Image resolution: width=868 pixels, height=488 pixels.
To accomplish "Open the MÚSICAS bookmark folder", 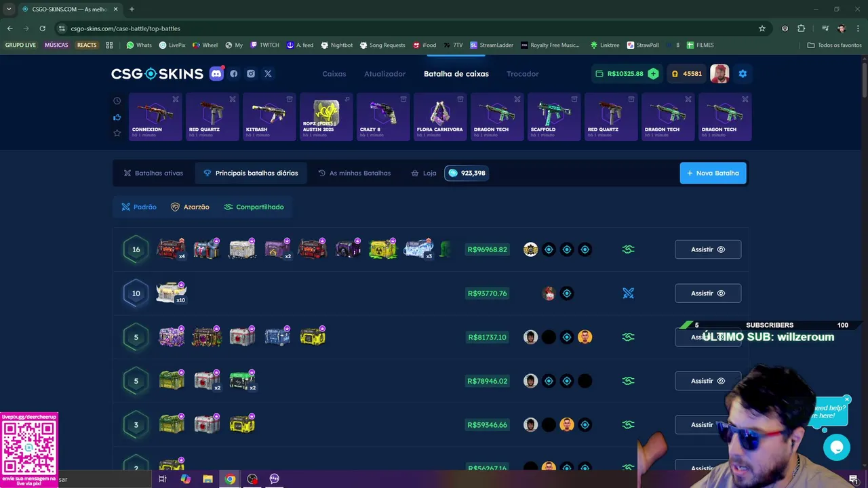I will [x=56, y=45].
